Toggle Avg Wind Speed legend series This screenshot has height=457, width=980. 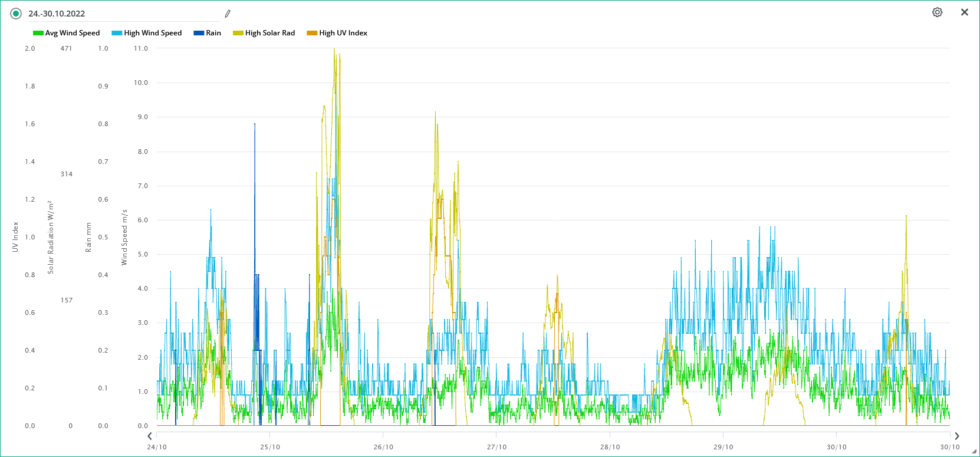click(x=67, y=33)
